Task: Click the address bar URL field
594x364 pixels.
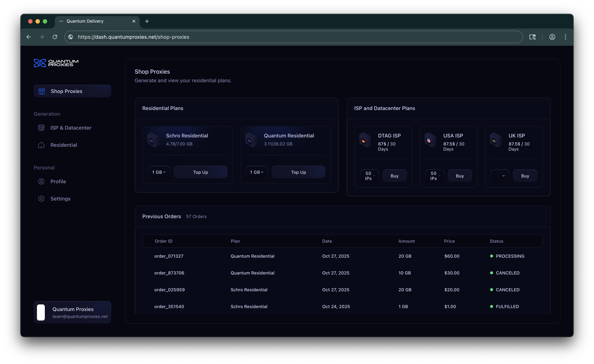Action: pyautogui.click(x=289, y=37)
